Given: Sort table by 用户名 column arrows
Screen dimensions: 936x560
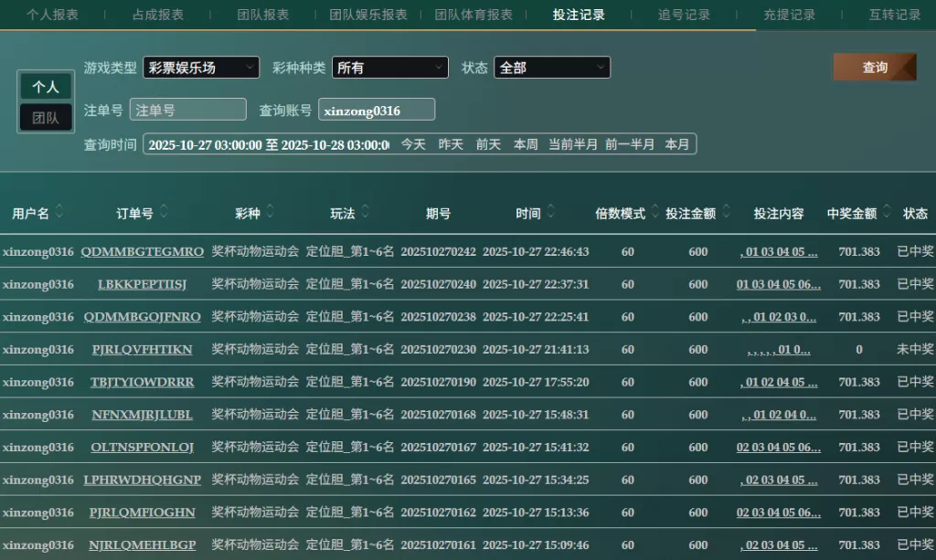Looking at the screenshot, I should pos(59,213).
